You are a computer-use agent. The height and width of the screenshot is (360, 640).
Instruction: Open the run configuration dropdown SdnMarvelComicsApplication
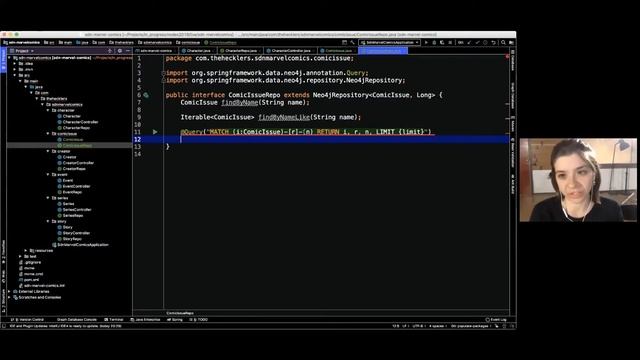[389, 42]
